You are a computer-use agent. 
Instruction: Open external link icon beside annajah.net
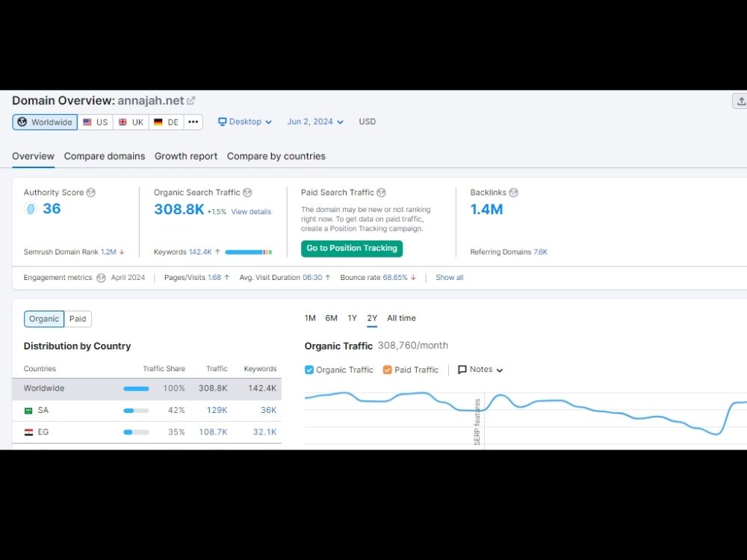click(x=191, y=101)
